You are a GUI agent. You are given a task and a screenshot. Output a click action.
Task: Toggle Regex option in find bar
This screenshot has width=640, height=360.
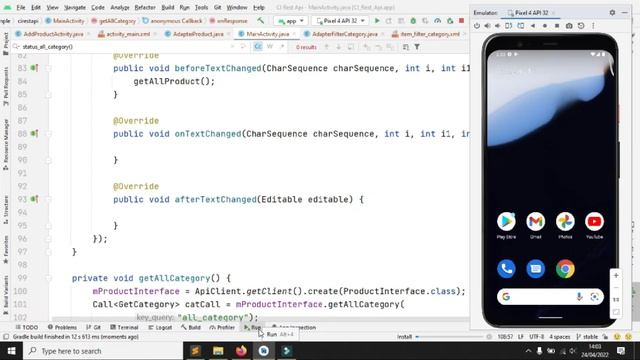(x=282, y=47)
